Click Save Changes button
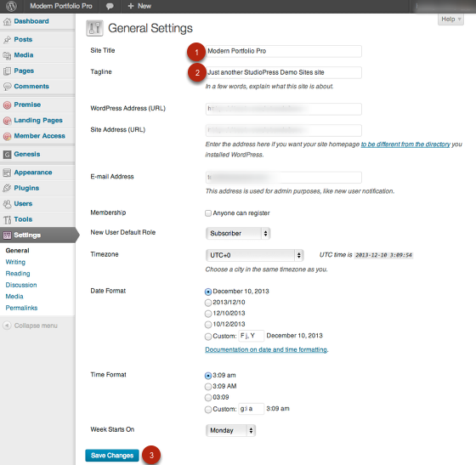The image size is (476, 465). pyautogui.click(x=112, y=456)
